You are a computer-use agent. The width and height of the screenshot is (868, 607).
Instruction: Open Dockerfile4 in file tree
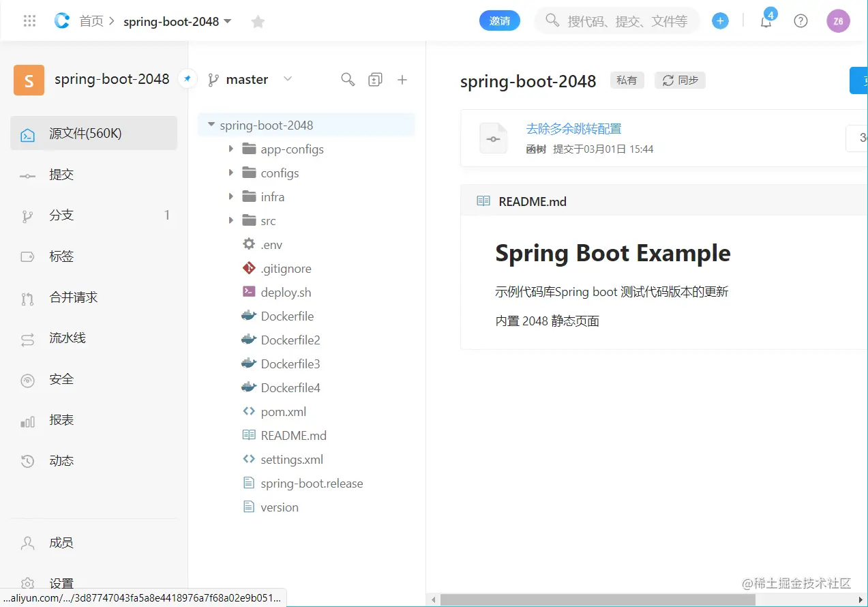tap(290, 387)
